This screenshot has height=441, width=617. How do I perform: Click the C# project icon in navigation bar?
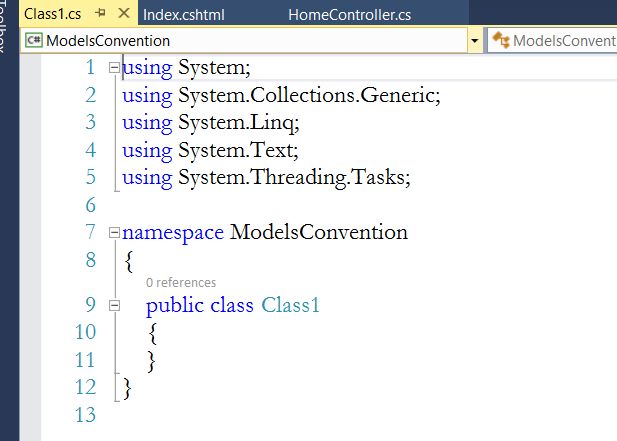pyautogui.click(x=33, y=40)
